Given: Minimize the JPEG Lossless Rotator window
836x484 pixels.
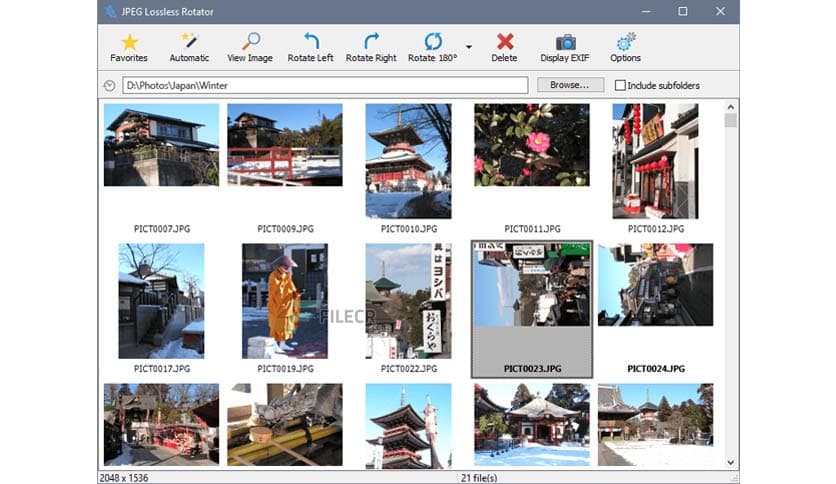Looking at the screenshot, I should [x=646, y=11].
